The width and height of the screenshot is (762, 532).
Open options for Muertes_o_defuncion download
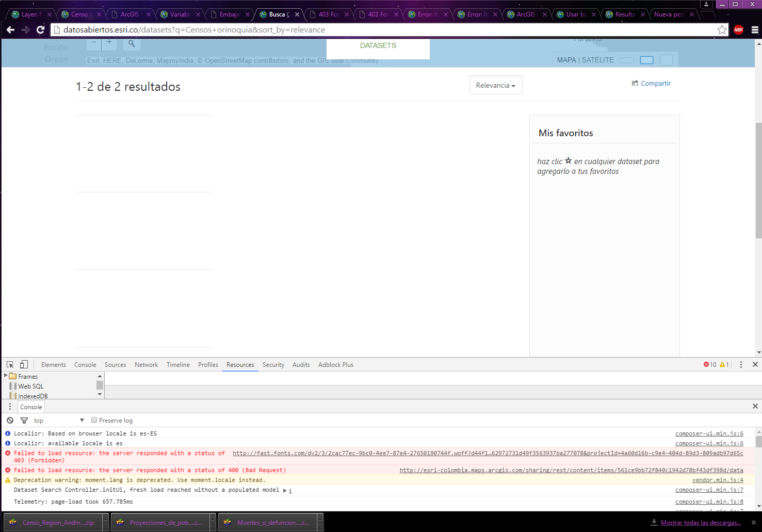(320, 522)
